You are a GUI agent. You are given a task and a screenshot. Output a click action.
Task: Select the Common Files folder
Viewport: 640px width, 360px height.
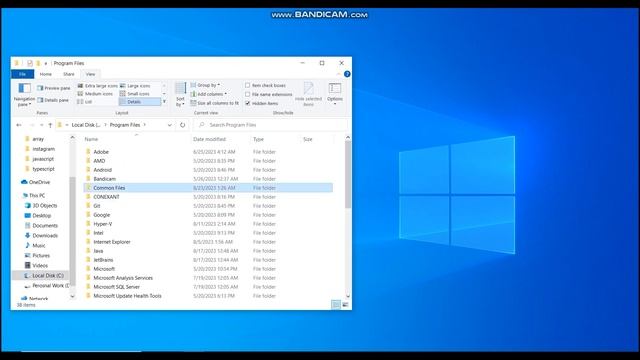[208, 188]
